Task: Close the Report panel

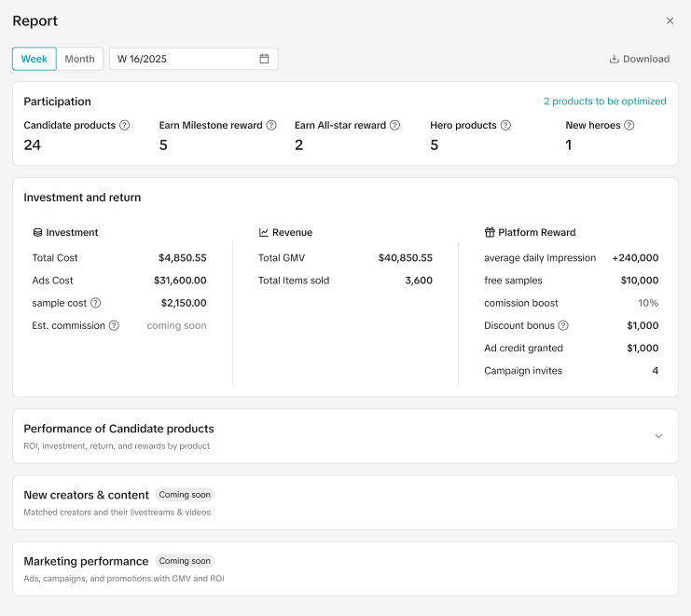Action: [670, 21]
